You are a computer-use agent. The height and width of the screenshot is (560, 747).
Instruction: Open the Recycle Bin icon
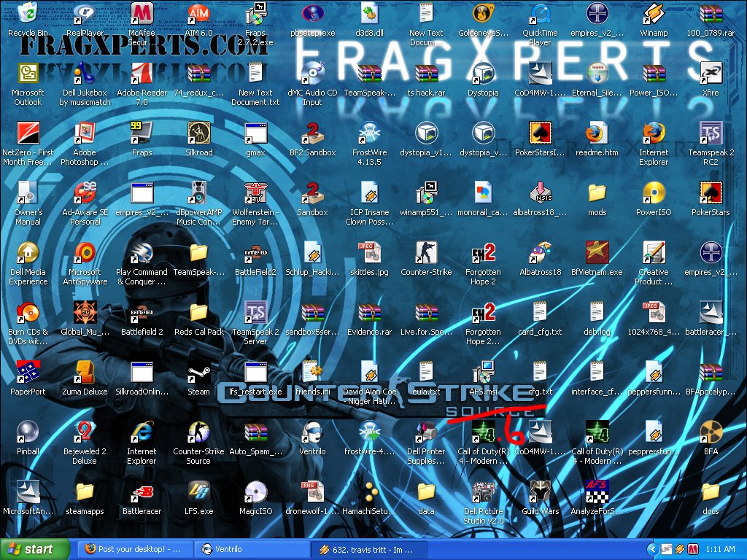click(28, 13)
